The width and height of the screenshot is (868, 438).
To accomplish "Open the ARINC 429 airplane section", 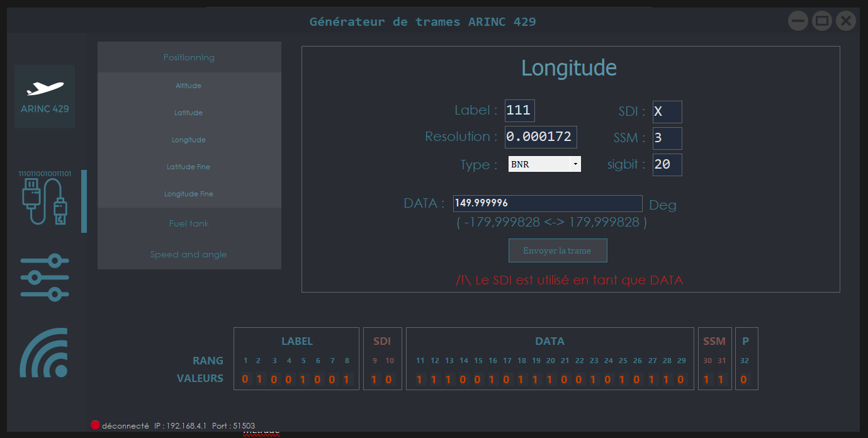I will click(45, 96).
